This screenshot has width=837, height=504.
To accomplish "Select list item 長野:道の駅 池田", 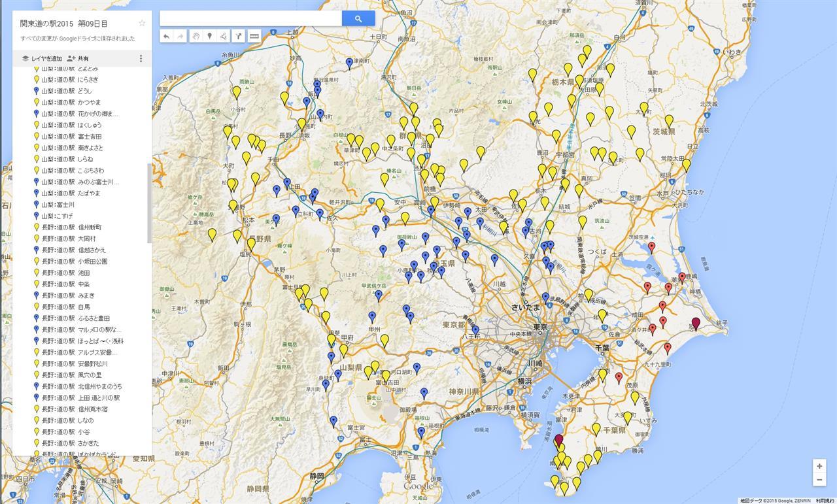I will coord(65,273).
